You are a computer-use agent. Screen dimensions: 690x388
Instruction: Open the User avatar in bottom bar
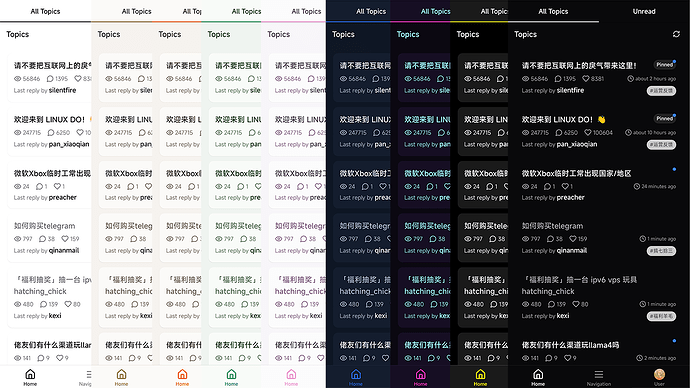tap(659, 374)
